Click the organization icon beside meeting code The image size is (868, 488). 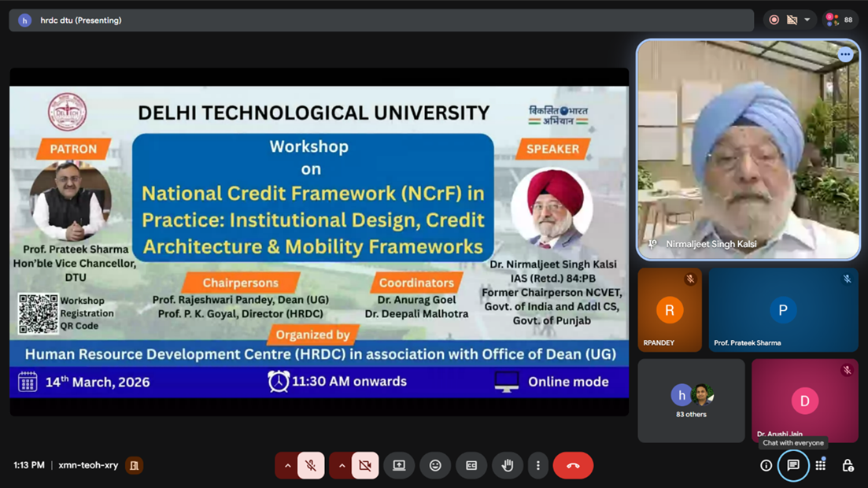(x=134, y=465)
